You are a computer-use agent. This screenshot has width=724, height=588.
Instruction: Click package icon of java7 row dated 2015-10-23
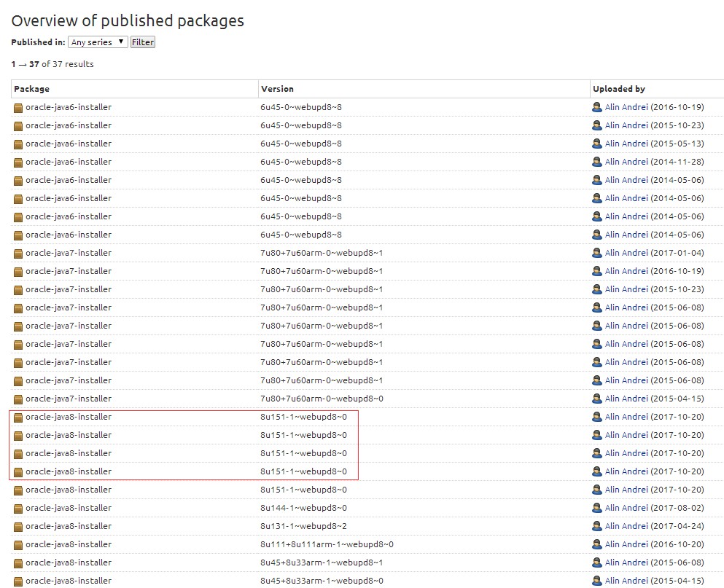[18, 290]
